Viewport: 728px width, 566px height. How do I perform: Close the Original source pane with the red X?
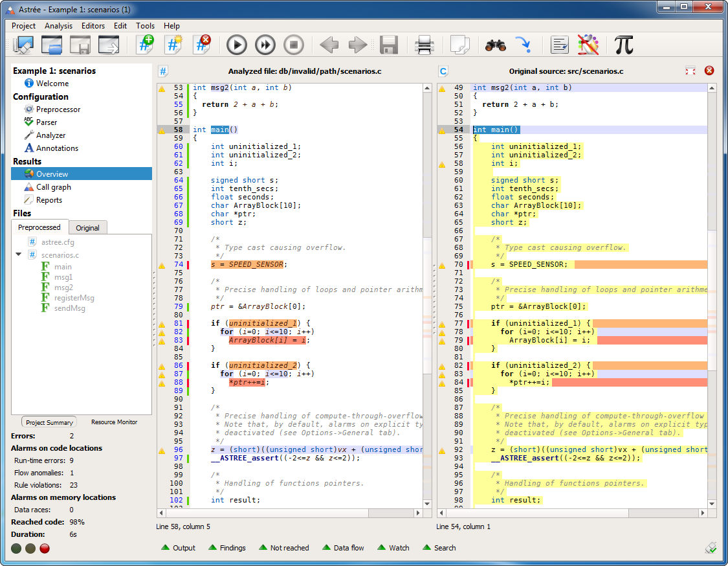[x=709, y=71]
